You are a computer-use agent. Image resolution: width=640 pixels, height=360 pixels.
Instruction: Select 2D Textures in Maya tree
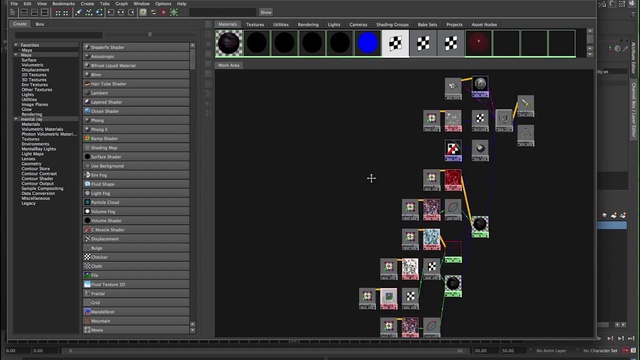click(34, 75)
